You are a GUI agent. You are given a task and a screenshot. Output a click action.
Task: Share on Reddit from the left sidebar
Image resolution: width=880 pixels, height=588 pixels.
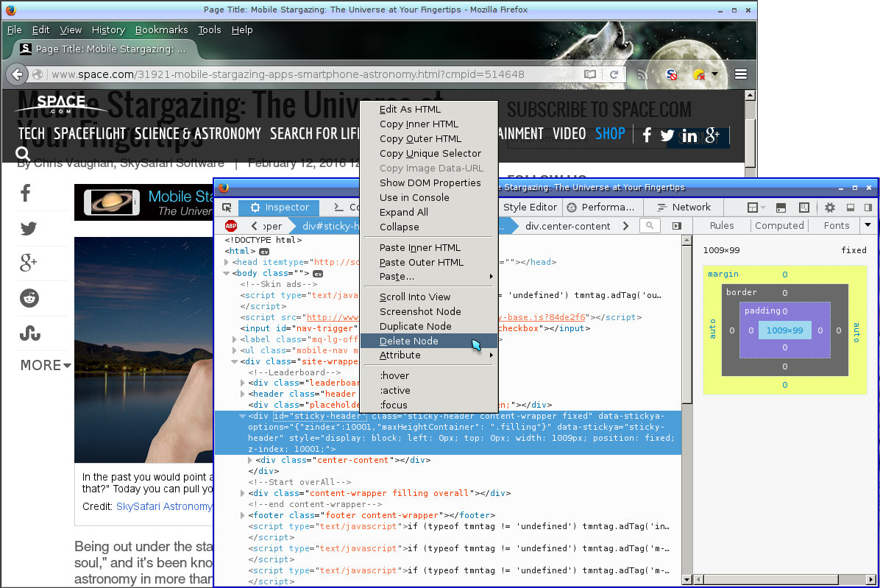[x=29, y=298]
